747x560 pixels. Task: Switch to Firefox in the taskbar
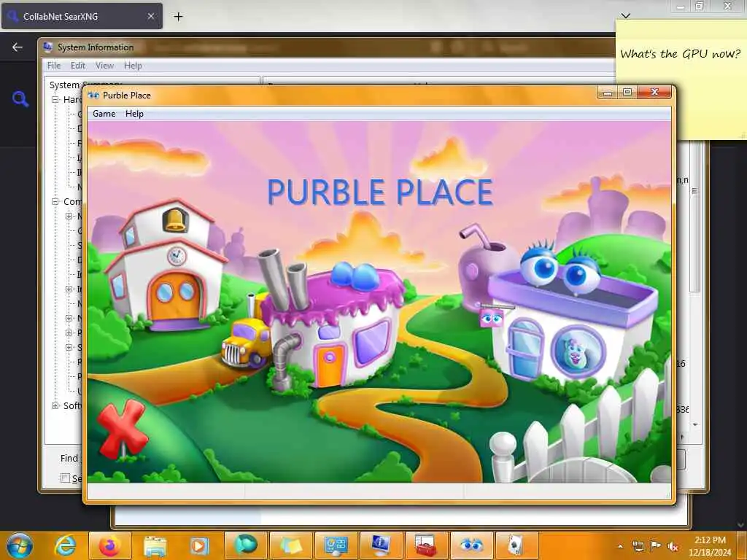pyautogui.click(x=109, y=545)
